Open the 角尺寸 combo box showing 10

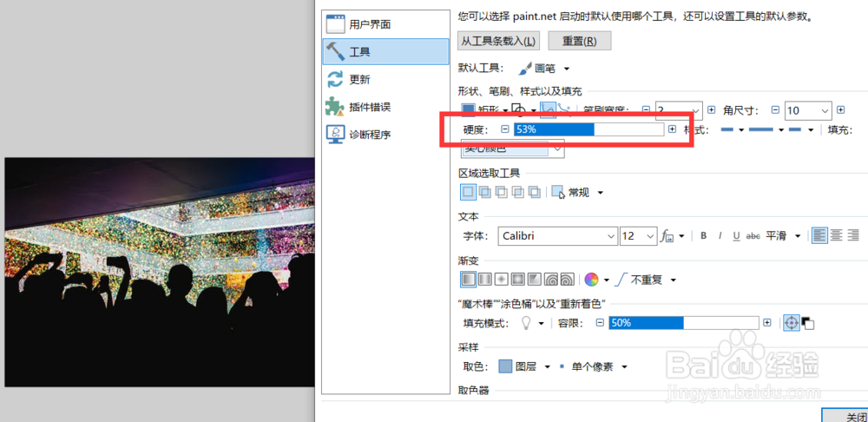[x=808, y=110]
